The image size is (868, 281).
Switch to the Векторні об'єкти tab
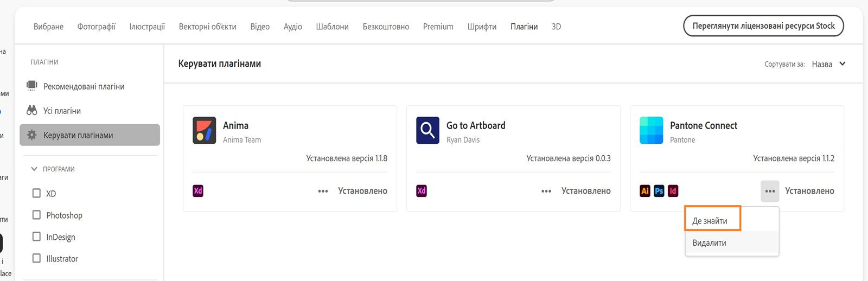coord(207,27)
